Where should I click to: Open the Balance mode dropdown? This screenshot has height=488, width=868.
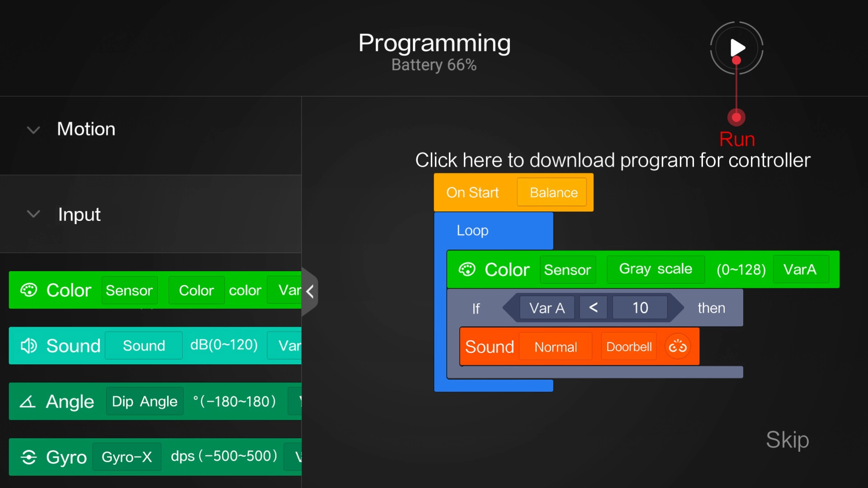pyautogui.click(x=553, y=192)
